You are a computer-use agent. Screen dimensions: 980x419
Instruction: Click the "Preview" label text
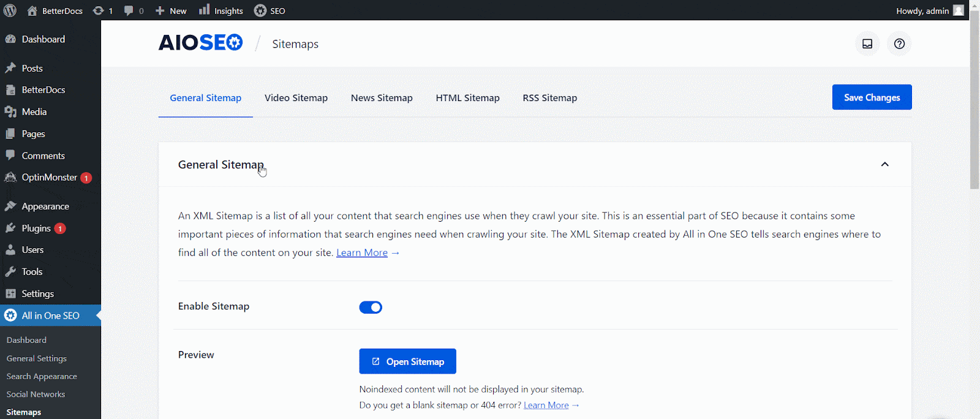(196, 355)
